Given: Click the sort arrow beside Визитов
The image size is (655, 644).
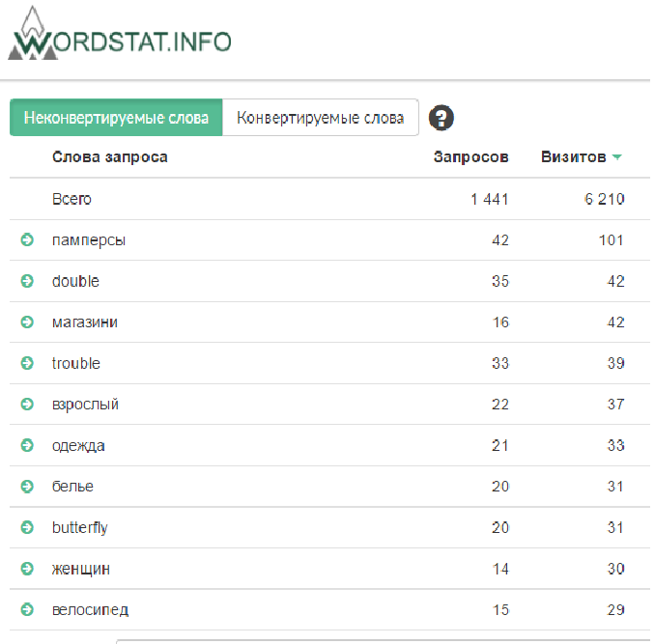Looking at the screenshot, I should [617, 157].
